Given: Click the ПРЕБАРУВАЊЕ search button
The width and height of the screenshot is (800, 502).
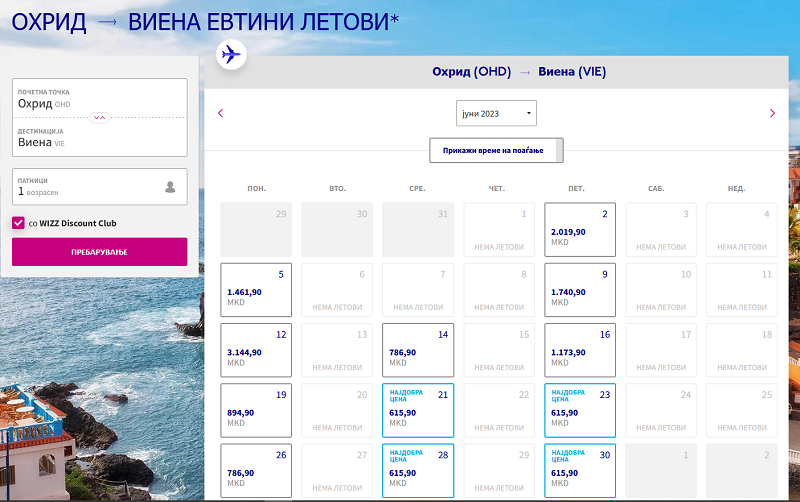Looking at the screenshot, I should [x=99, y=252].
